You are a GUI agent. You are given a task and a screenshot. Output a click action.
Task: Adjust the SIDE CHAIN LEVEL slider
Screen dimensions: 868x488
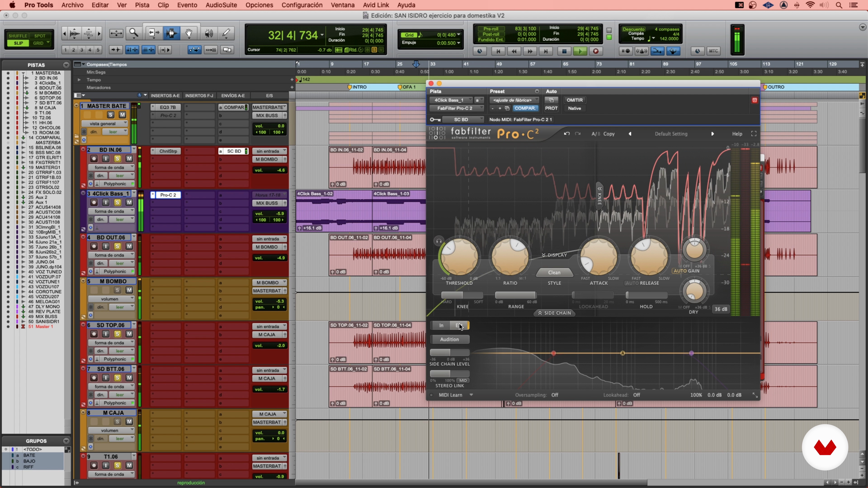click(x=450, y=352)
